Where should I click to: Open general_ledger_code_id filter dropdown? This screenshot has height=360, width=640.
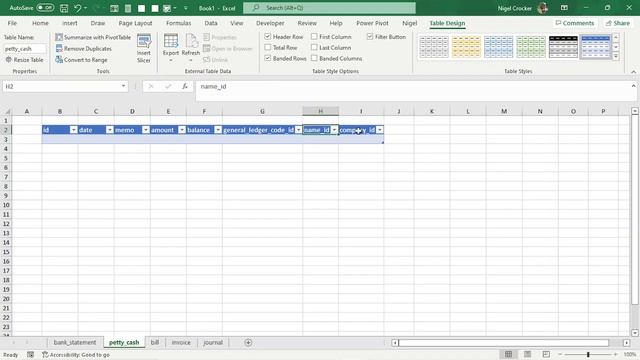point(298,130)
